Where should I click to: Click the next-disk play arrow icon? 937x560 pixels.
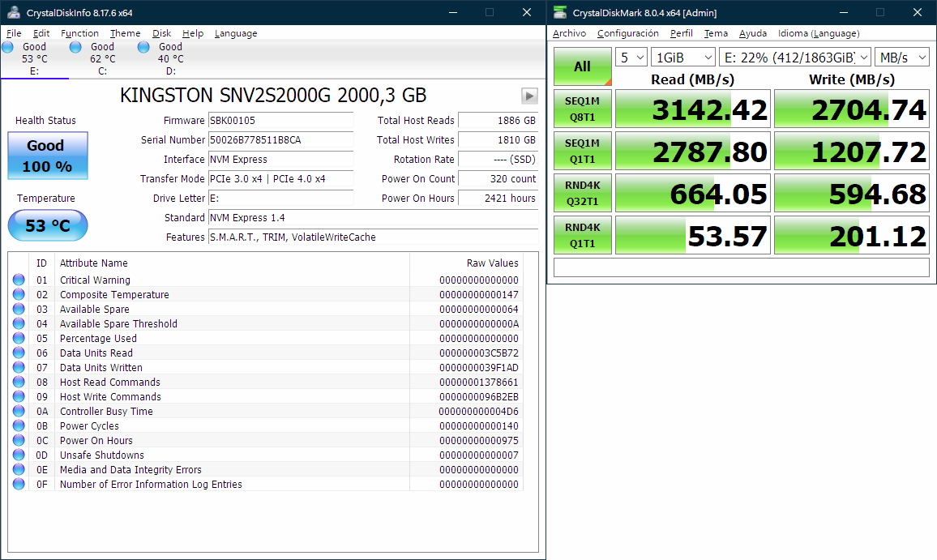pos(529,96)
